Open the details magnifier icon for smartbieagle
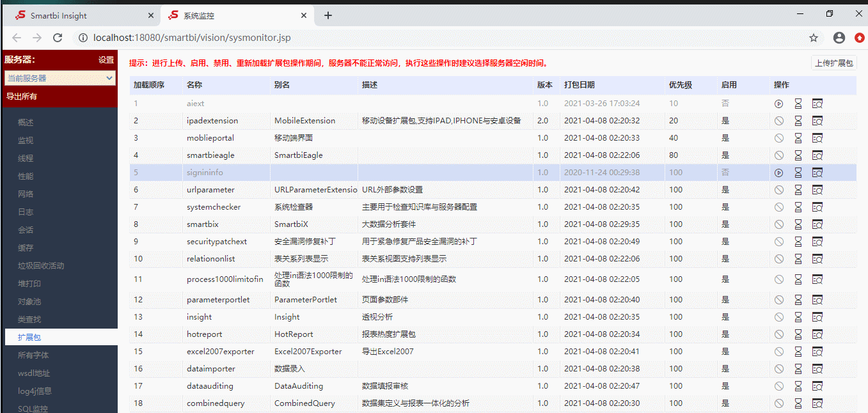 817,155
